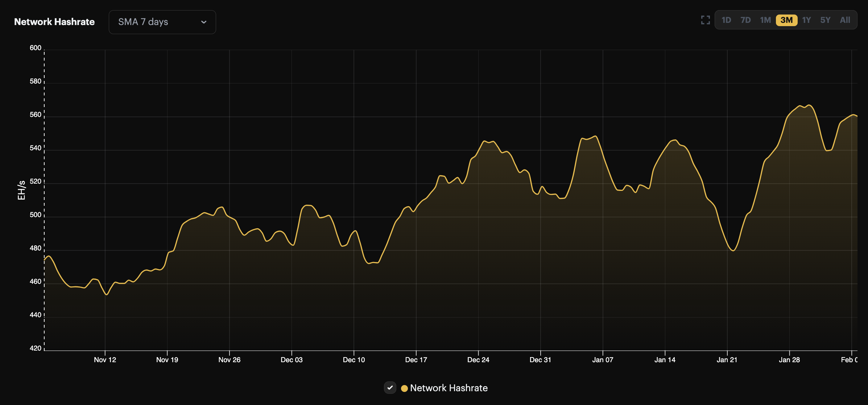Select the 7D time range
Image resolution: width=868 pixels, height=405 pixels.
pos(746,20)
